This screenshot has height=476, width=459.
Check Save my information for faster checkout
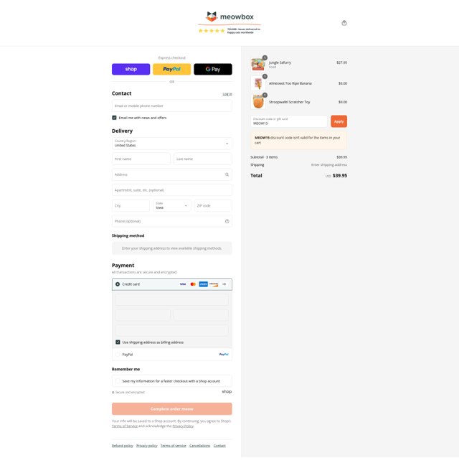[x=118, y=381]
